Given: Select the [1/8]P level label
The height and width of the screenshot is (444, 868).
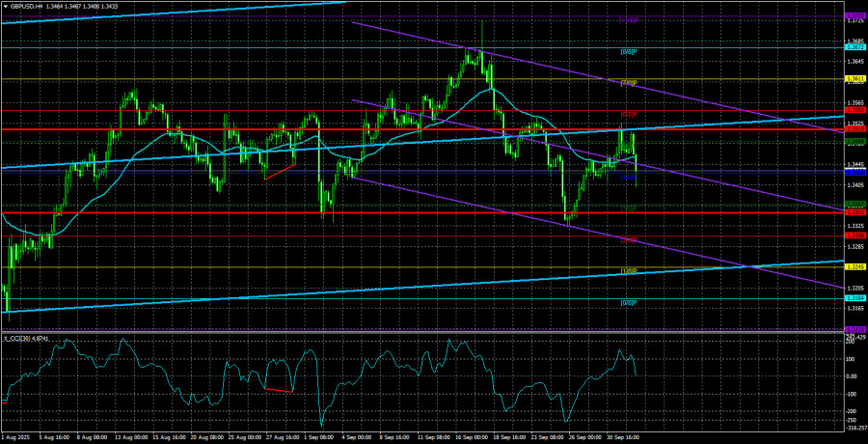Looking at the screenshot, I should 627,272.
